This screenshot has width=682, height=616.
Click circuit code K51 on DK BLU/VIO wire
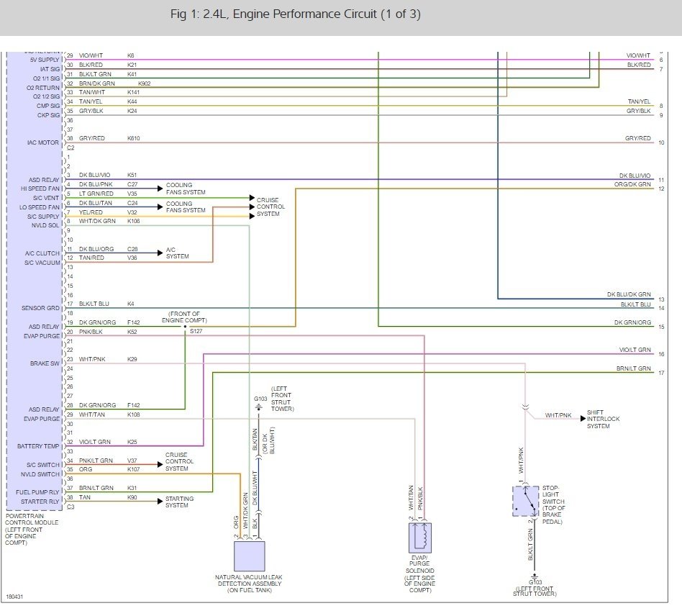[132, 175]
